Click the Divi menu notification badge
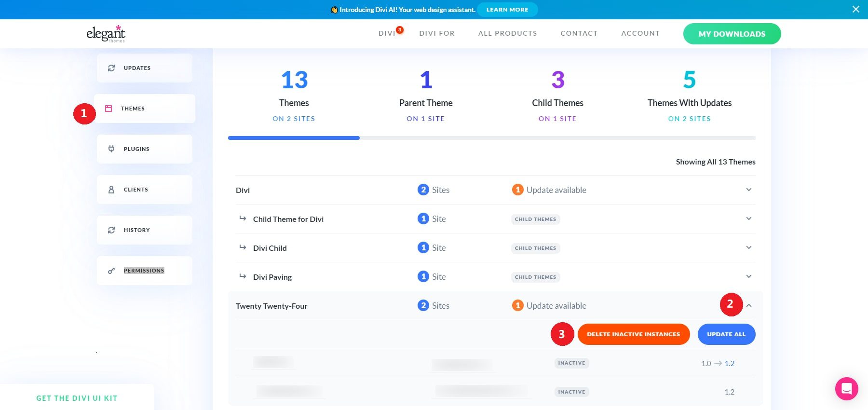Image resolution: width=868 pixels, height=410 pixels. point(400,30)
